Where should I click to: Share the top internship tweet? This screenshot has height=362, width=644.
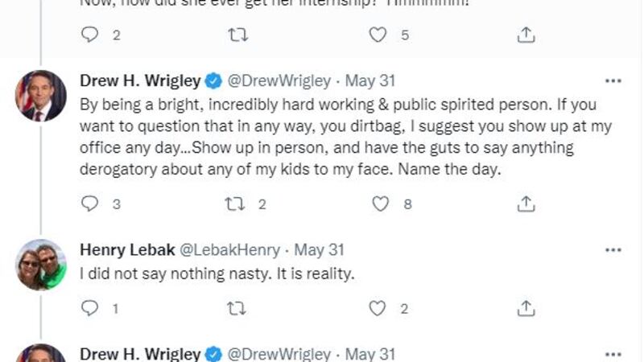coord(526,35)
